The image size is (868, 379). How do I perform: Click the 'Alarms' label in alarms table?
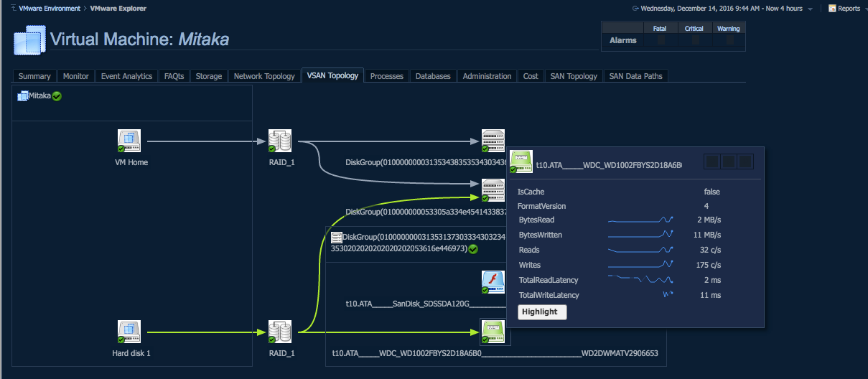coord(623,41)
